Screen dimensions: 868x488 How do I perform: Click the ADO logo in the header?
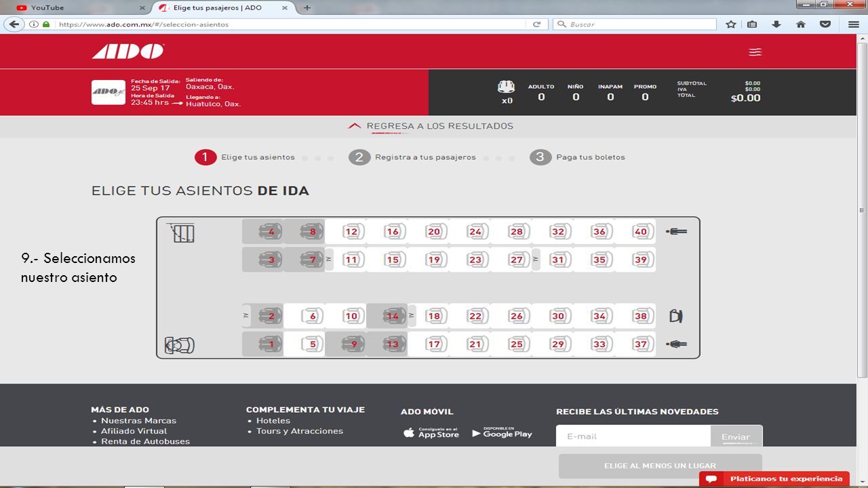[128, 52]
